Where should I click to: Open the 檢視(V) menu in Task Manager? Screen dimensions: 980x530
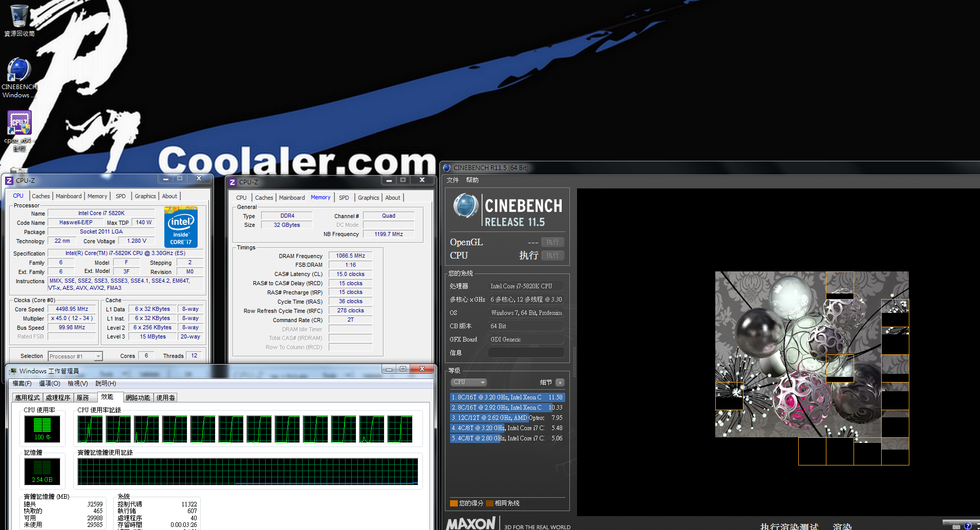[x=78, y=384]
